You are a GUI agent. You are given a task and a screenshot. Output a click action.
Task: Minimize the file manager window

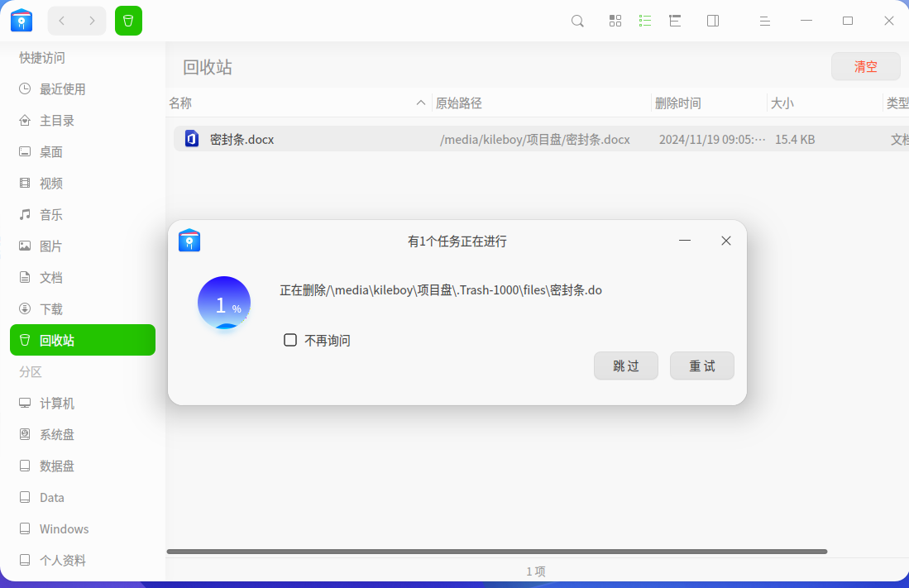click(806, 21)
